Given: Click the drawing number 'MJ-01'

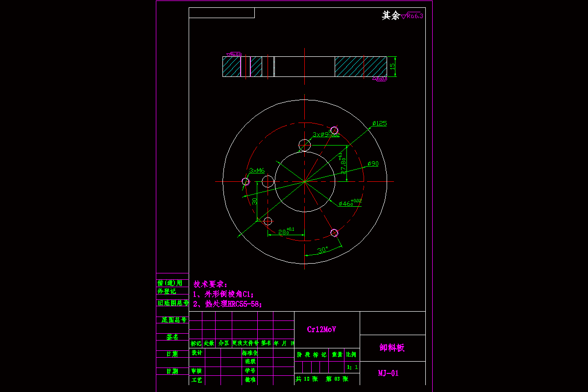Looking at the screenshot, I should (x=389, y=373).
